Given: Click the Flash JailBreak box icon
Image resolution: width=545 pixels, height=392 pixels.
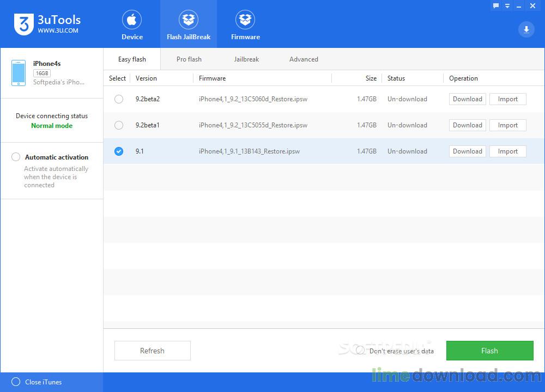Looking at the screenshot, I should (x=189, y=20).
